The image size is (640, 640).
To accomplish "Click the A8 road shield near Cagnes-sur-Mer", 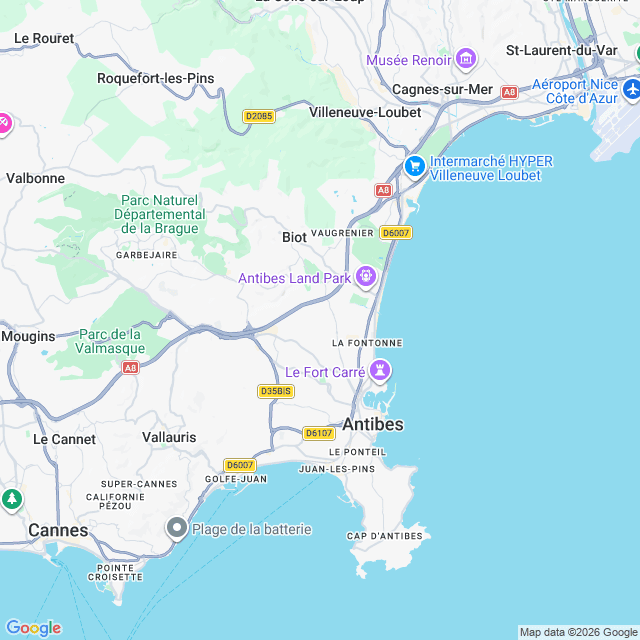I will tap(509, 92).
